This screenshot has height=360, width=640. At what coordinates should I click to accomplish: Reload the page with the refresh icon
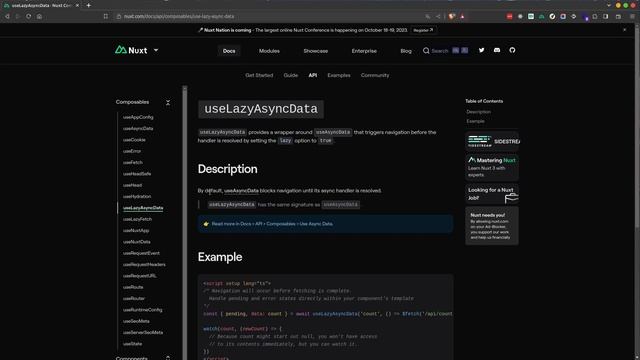pyautogui.click(x=29, y=16)
